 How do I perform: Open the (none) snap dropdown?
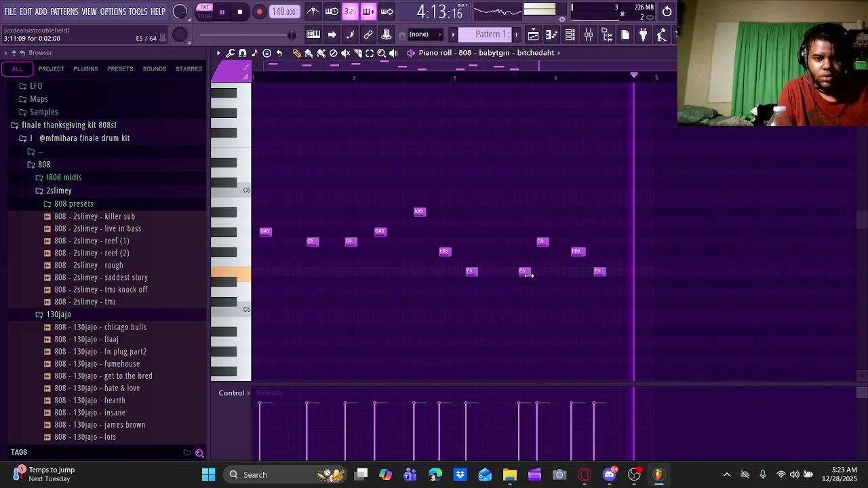(425, 35)
